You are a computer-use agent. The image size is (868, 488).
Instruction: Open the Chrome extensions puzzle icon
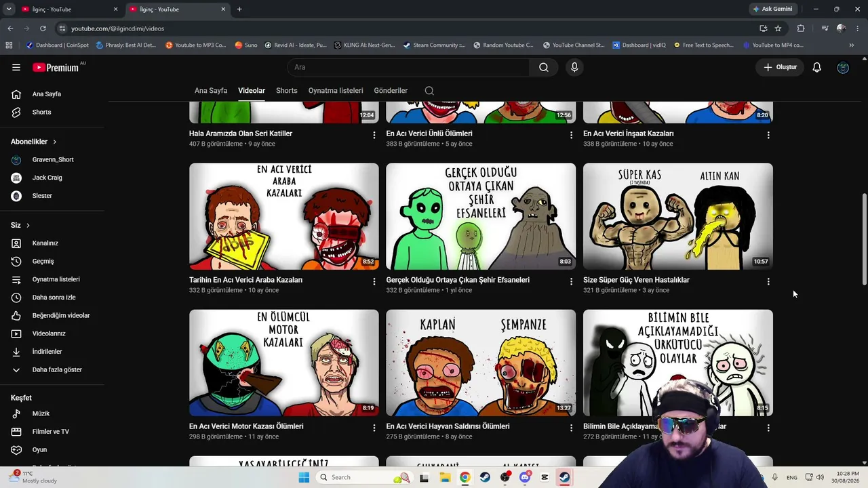coord(801,28)
